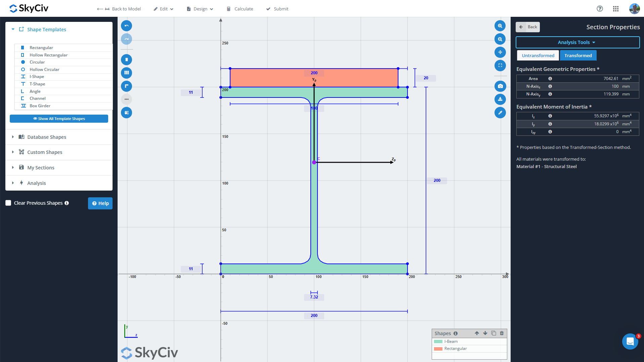The image size is (644, 362).
Task: Edit the bottom flange width 200 dimension
Action: [x=314, y=316]
